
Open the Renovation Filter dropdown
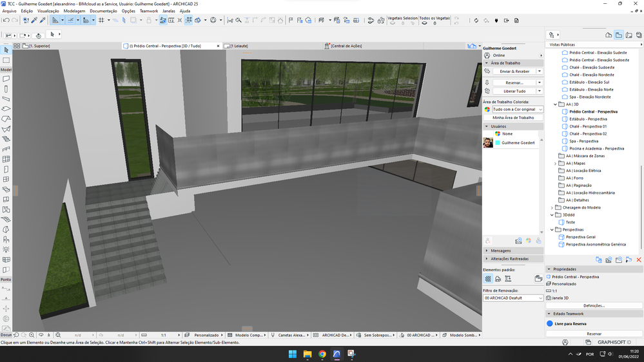click(513, 298)
